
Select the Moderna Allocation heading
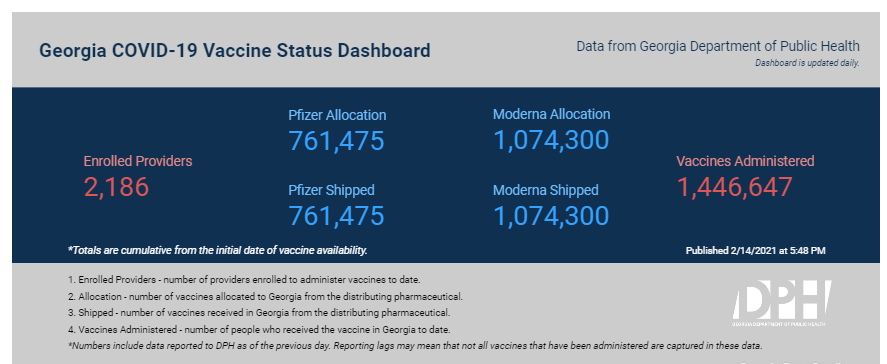pos(552,114)
